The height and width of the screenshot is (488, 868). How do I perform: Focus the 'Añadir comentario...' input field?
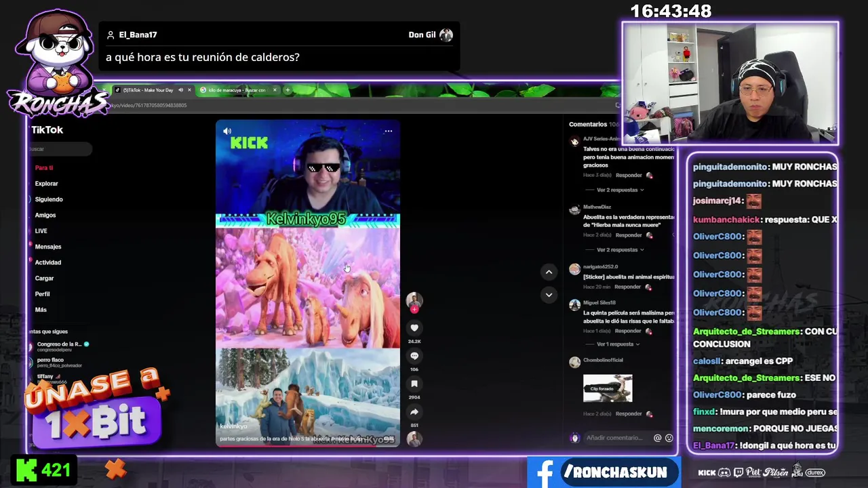pos(616,438)
